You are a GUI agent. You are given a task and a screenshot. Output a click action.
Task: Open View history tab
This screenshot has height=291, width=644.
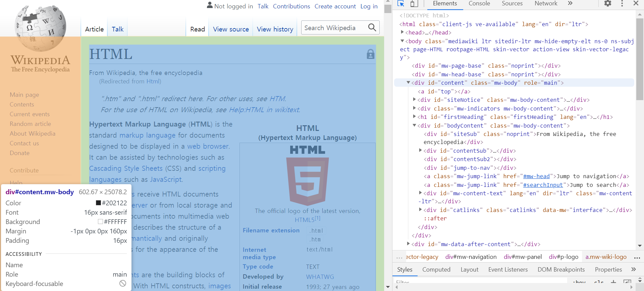275,29
